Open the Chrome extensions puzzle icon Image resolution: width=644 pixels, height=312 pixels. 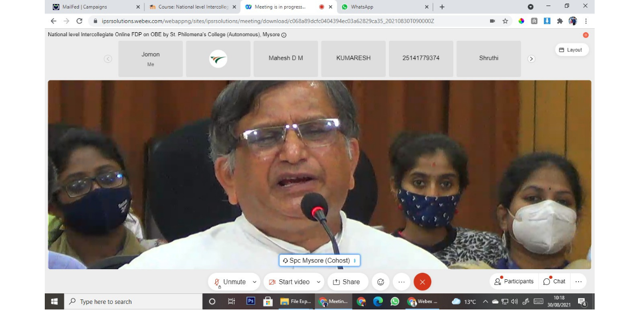pyautogui.click(x=560, y=21)
